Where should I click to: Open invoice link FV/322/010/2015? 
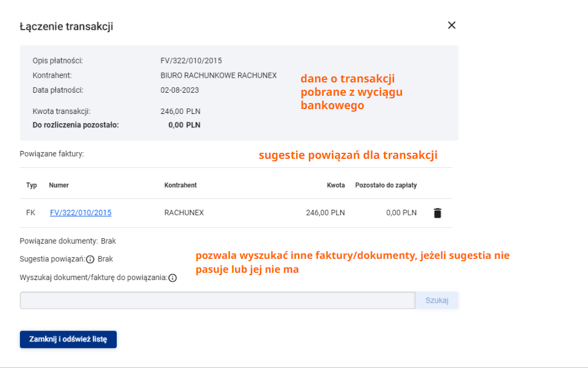[81, 213]
